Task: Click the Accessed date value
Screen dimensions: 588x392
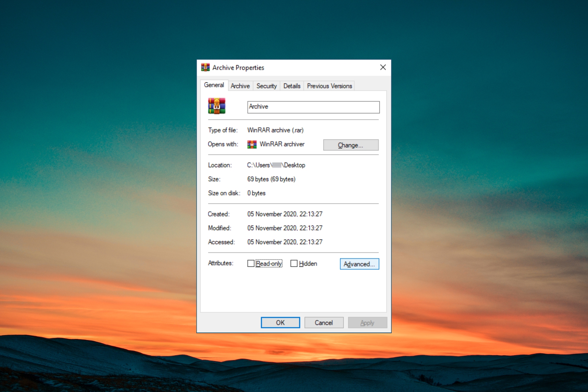Action: pos(285,242)
